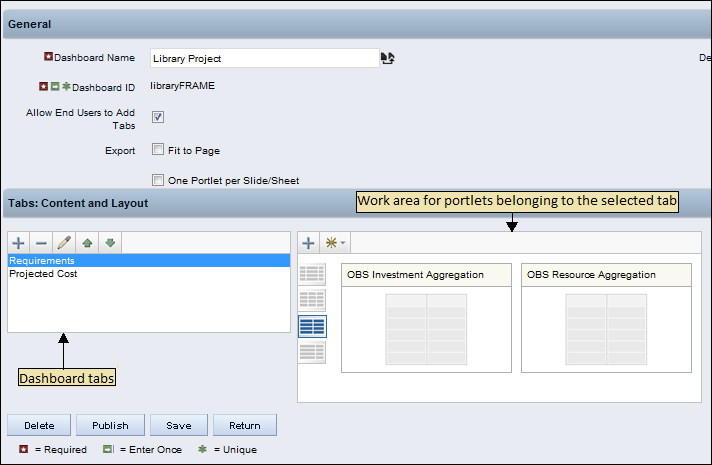712x465 pixels.
Task: Move the selected tab down with the green arrow
Action: (x=110, y=243)
